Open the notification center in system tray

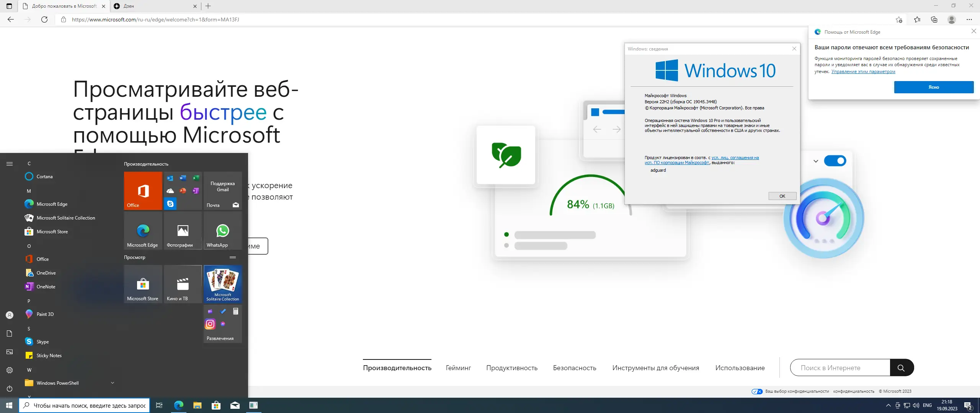tap(969, 405)
